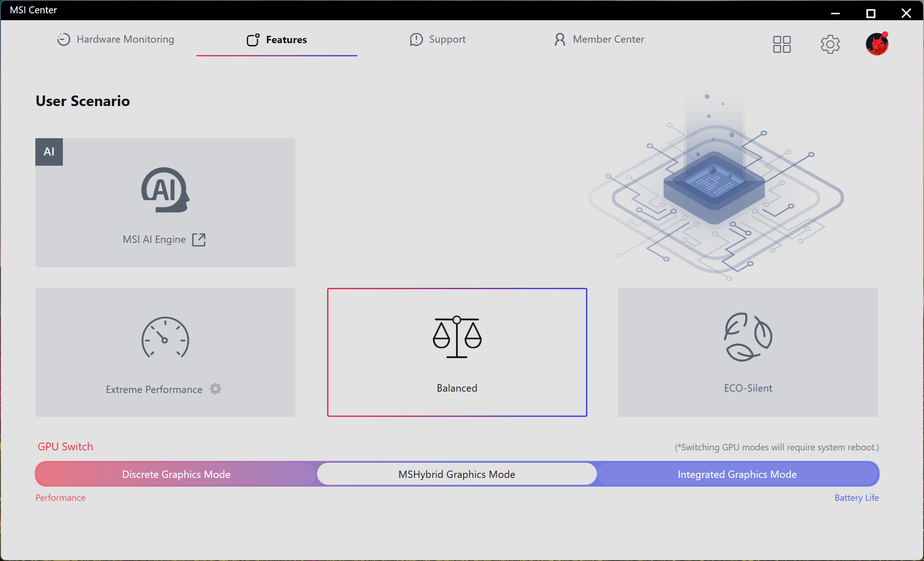Click the balance scales icon
The width and height of the screenshot is (924, 561).
[457, 337]
